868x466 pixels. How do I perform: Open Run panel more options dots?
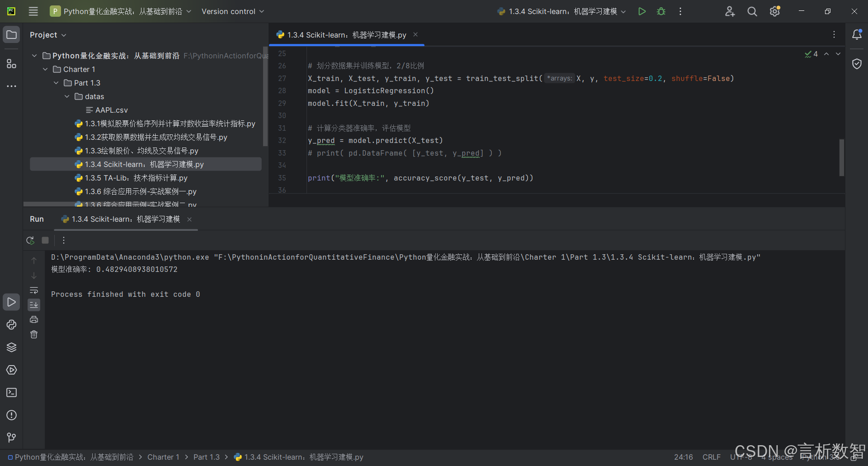pyautogui.click(x=64, y=240)
